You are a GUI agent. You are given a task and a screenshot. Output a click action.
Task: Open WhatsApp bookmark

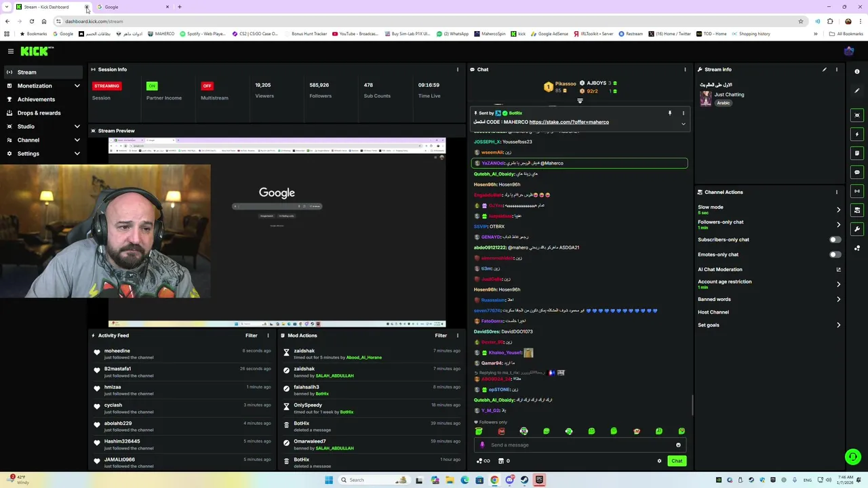pyautogui.click(x=453, y=33)
